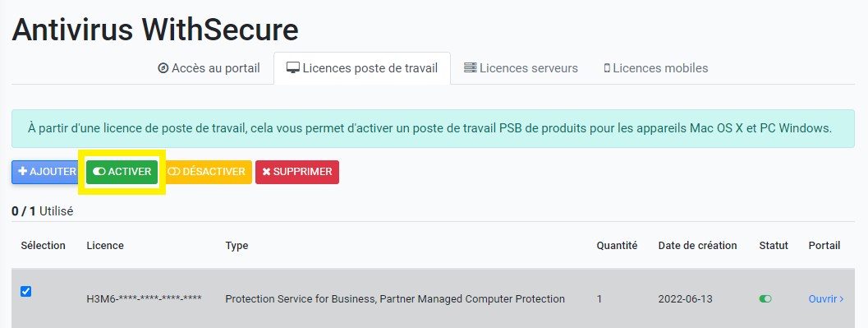Go to the Accès au portail tab

point(209,68)
